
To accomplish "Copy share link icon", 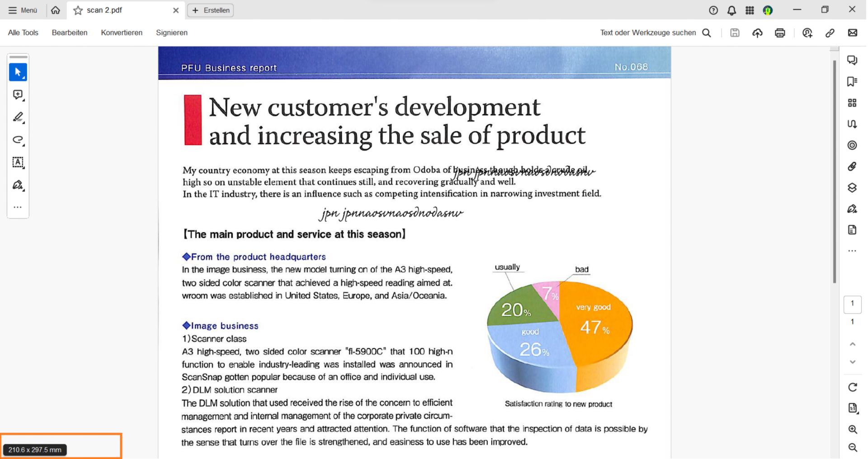I will [x=830, y=33].
